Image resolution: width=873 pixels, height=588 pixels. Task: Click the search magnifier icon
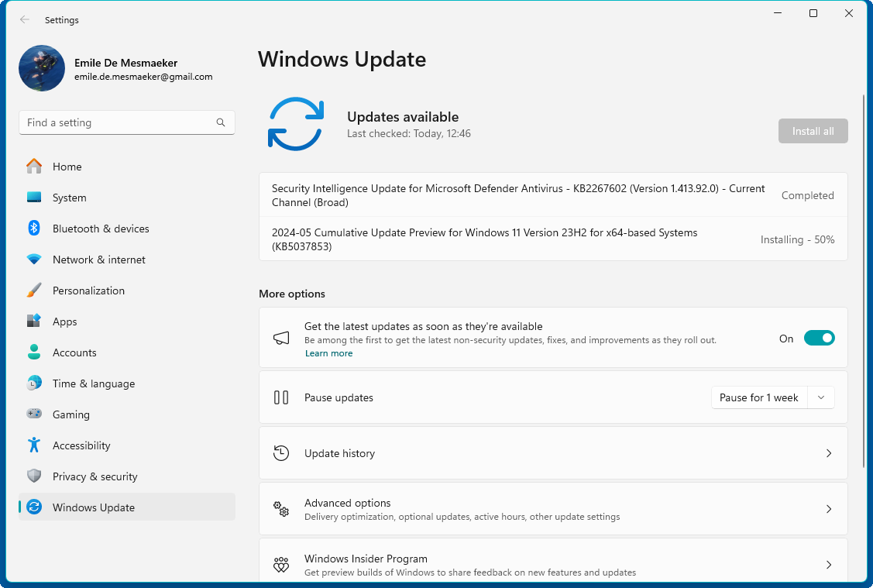coord(221,122)
